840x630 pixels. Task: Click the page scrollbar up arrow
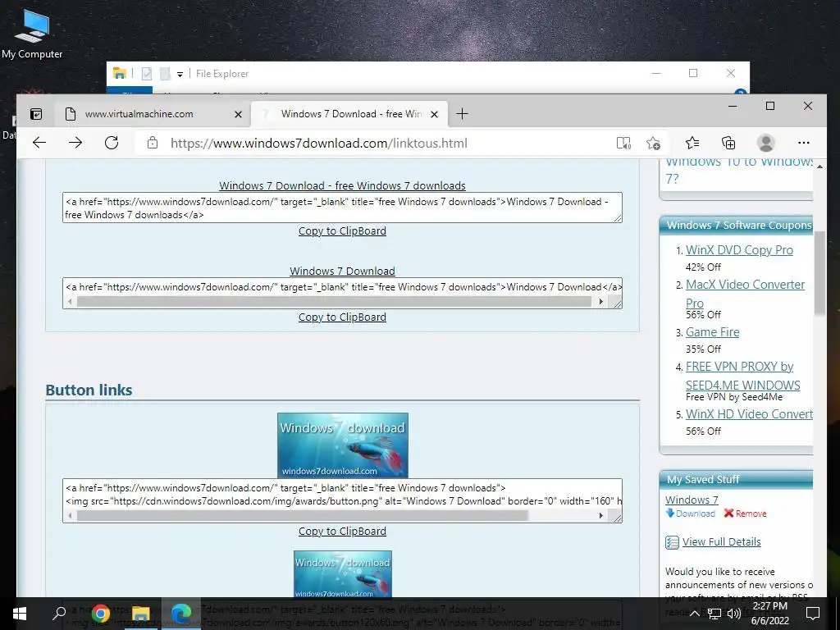pyautogui.click(x=819, y=167)
